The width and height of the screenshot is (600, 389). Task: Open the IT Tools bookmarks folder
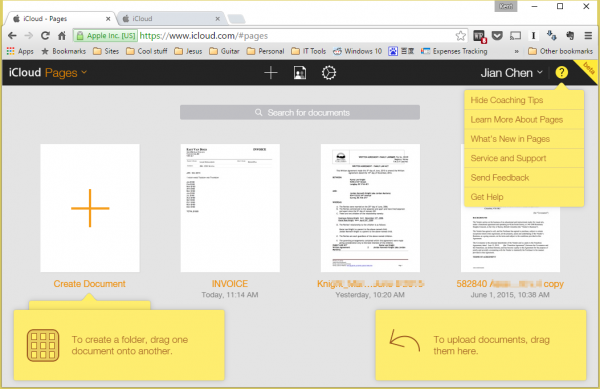point(308,51)
